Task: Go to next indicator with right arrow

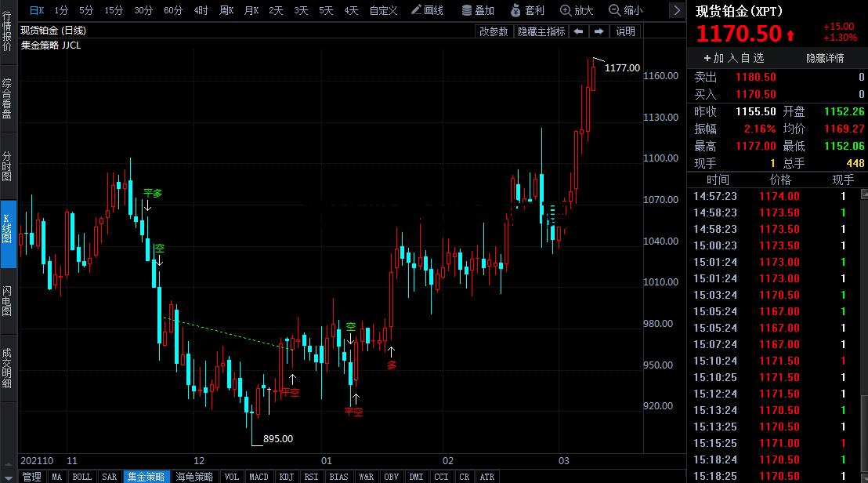Action: point(599,31)
